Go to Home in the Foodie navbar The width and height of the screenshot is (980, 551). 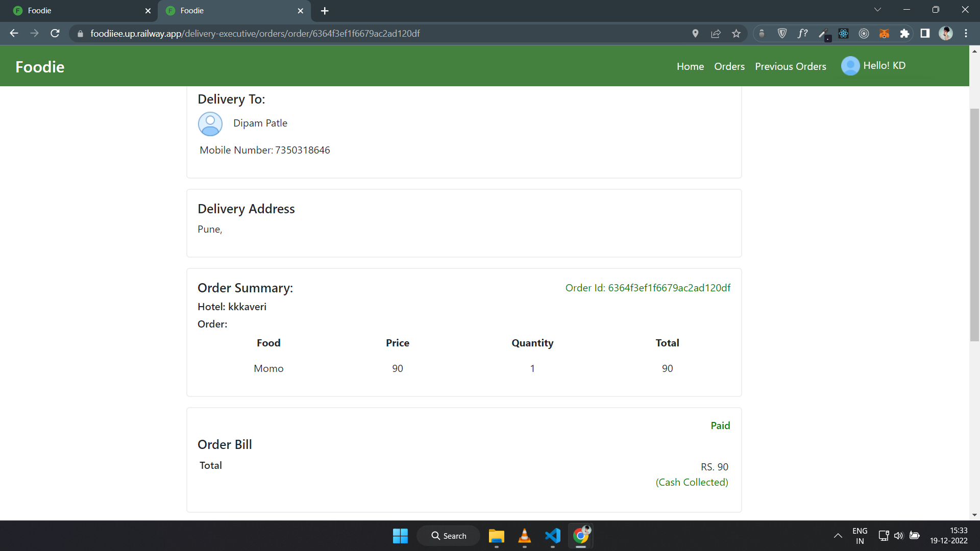click(690, 66)
